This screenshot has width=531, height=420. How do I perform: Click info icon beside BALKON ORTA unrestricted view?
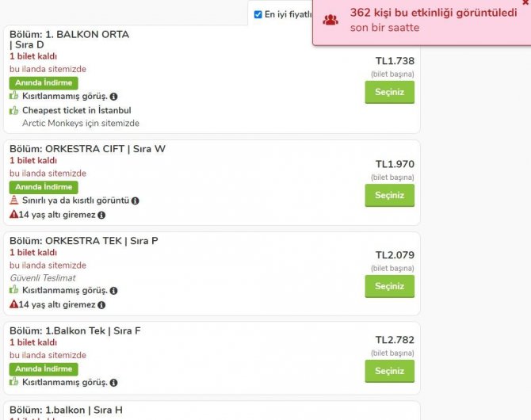click(x=114, y=97)
